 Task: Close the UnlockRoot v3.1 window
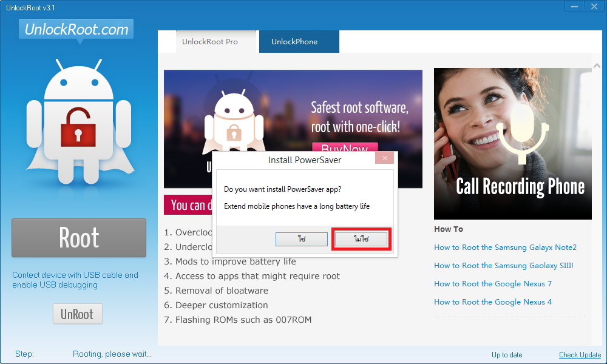(594, 7)
